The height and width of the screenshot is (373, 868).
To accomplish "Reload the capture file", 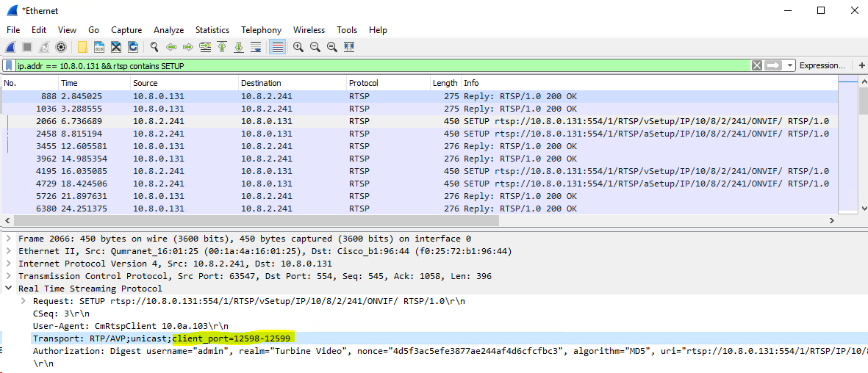I will (133, 47).
